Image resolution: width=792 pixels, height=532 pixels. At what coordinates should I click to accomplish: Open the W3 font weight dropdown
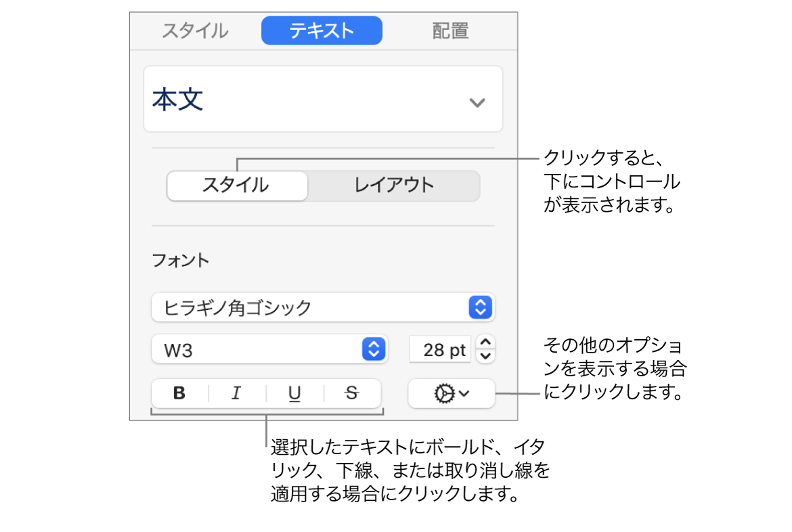point(374,349)
